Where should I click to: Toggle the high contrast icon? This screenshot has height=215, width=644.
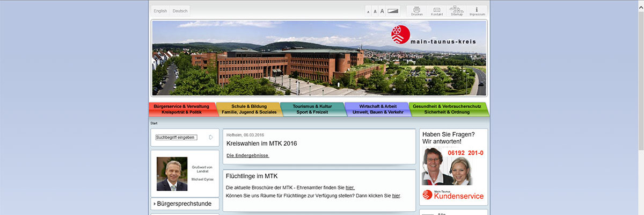point(393,11)
